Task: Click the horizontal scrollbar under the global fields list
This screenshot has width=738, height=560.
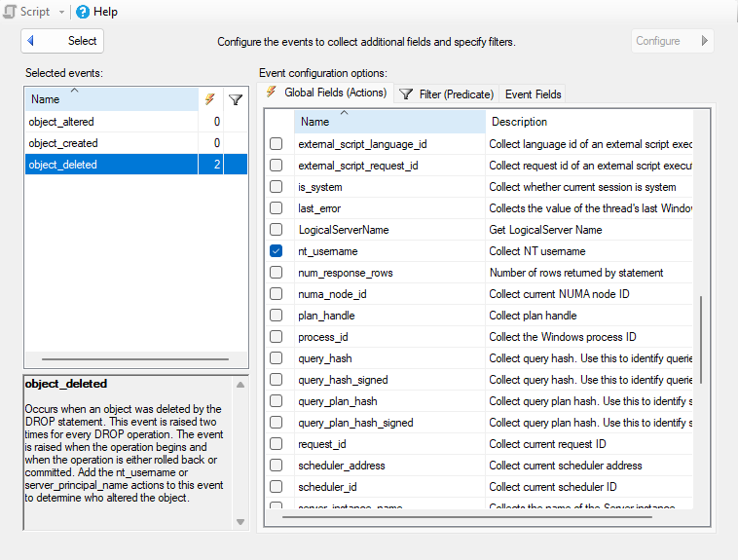Action: tap(467, 517)
